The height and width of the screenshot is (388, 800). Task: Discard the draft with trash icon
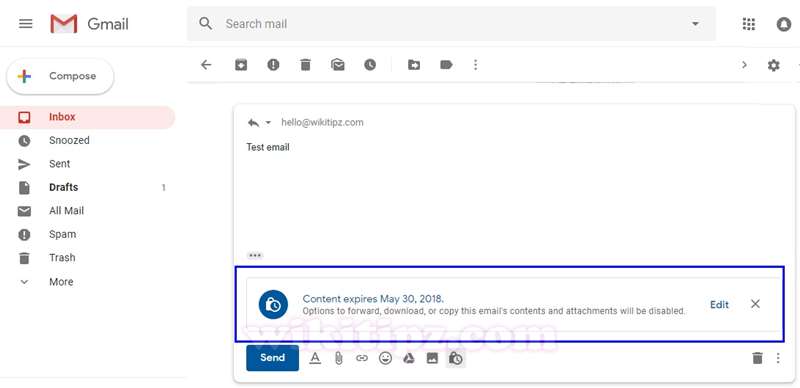758,358
